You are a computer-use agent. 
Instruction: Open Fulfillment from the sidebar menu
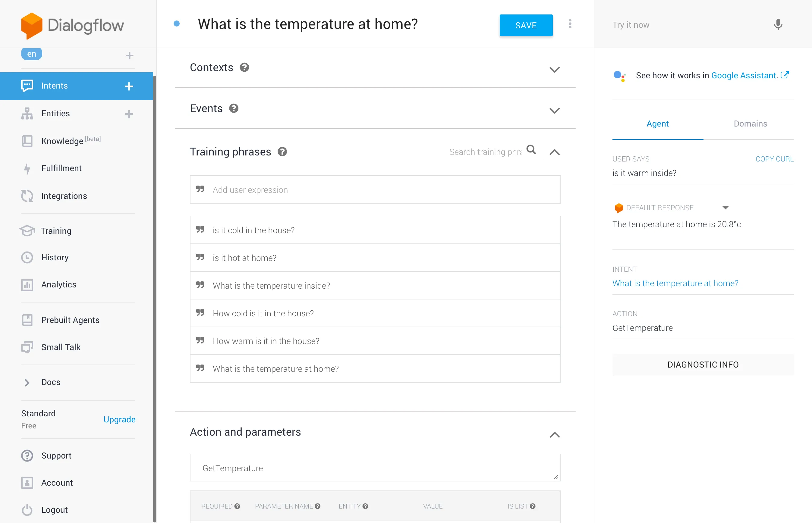[61, 168]
